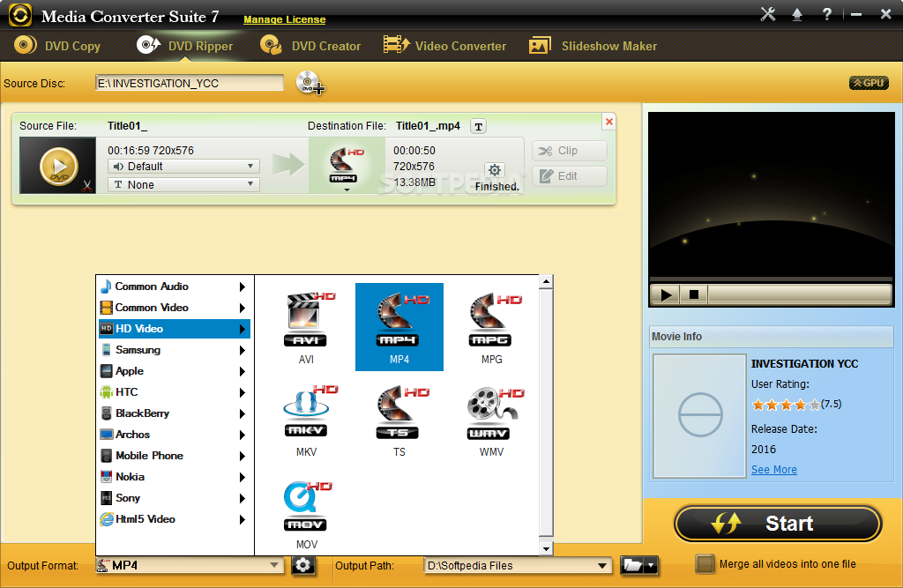Switch to DVD Copy tab

click(57, 46)
